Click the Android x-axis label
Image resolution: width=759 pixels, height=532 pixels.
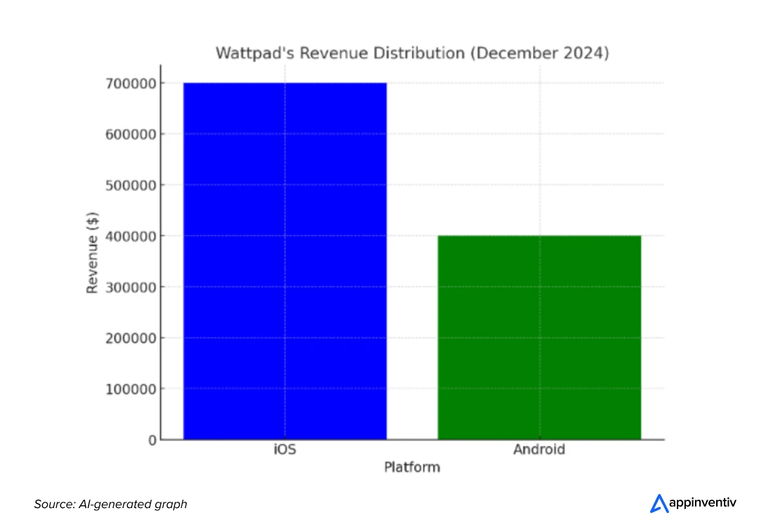[x=539, y=450]
